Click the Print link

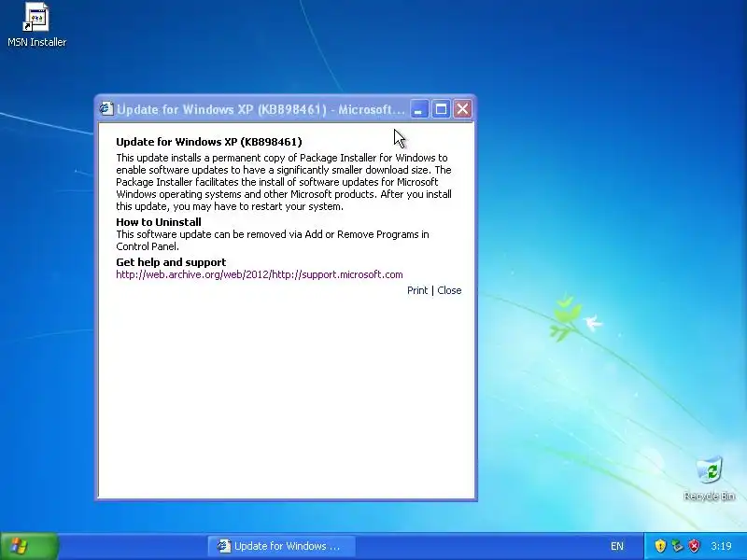coord(417,290)
